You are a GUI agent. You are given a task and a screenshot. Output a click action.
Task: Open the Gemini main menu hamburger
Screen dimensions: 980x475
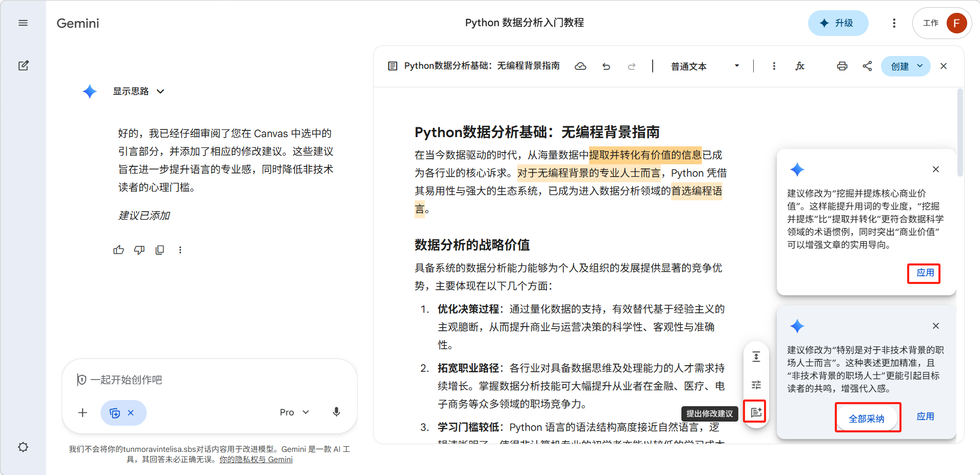23,23
